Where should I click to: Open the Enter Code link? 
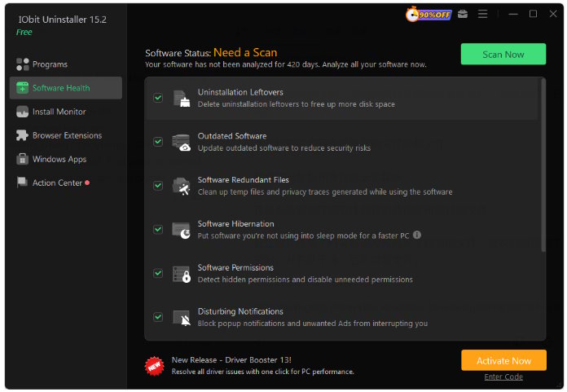(503, 377)
